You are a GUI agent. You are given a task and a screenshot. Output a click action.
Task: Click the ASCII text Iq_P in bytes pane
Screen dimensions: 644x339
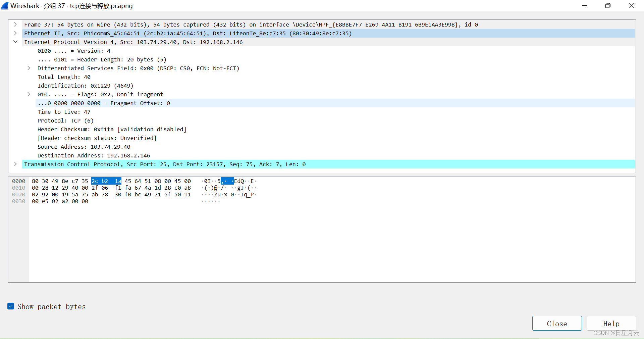247,194
